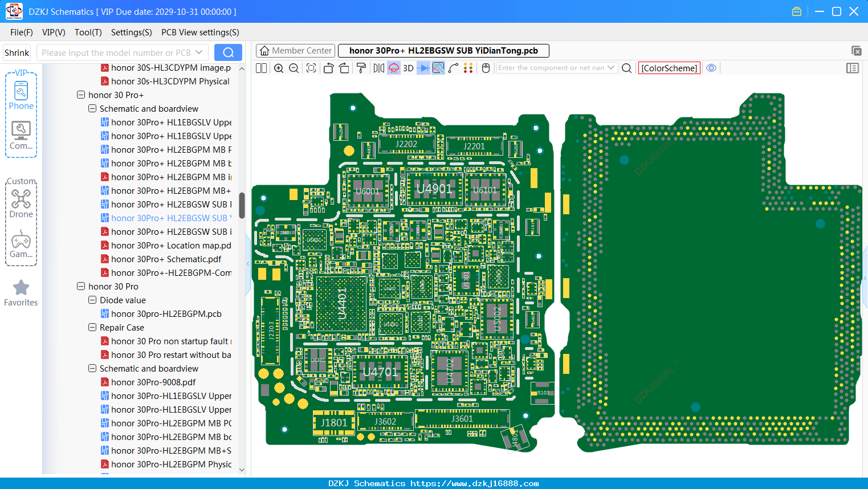Collapse the honor 30 Pro tree node
The image size is (868, 489).
(x=81, y=286)
